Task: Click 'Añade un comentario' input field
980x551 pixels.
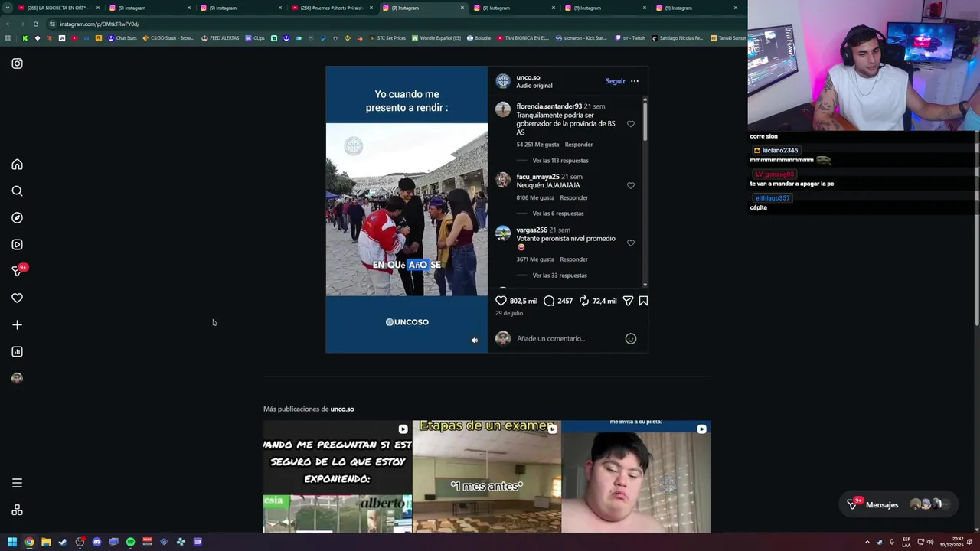Action: [x=568, y=338]
